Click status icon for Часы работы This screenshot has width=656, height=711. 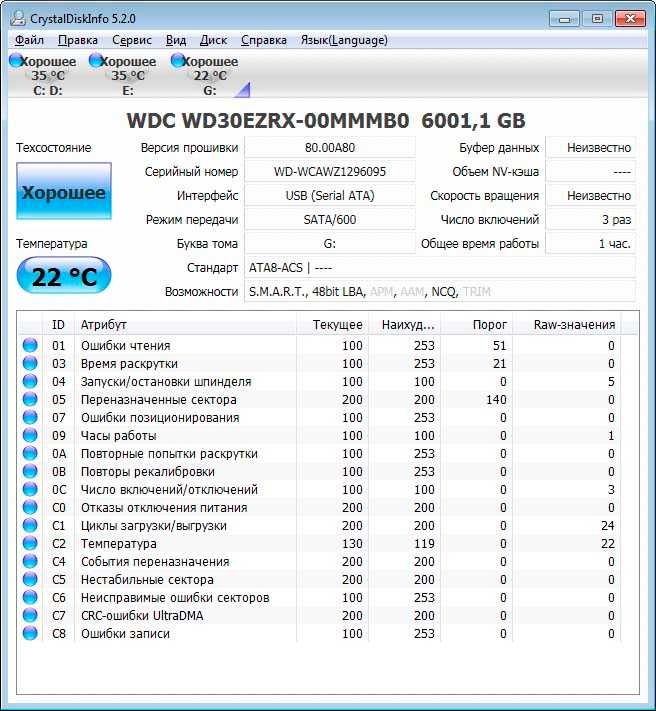tap(30, 435)
